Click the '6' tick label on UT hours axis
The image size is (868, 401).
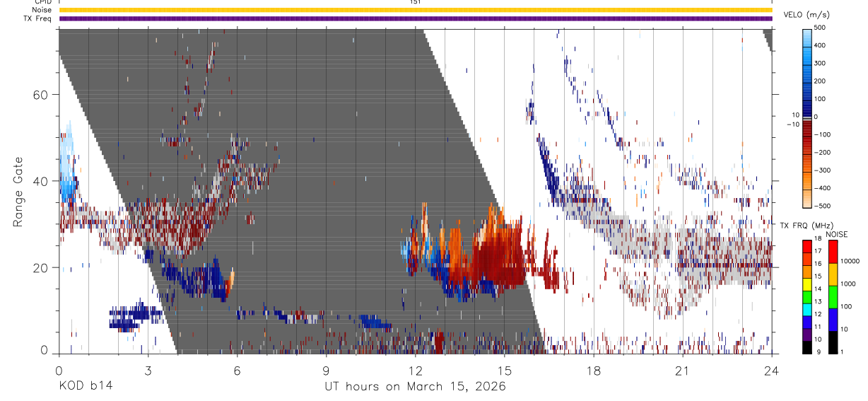pyautogui.click(x=237, y=371)
